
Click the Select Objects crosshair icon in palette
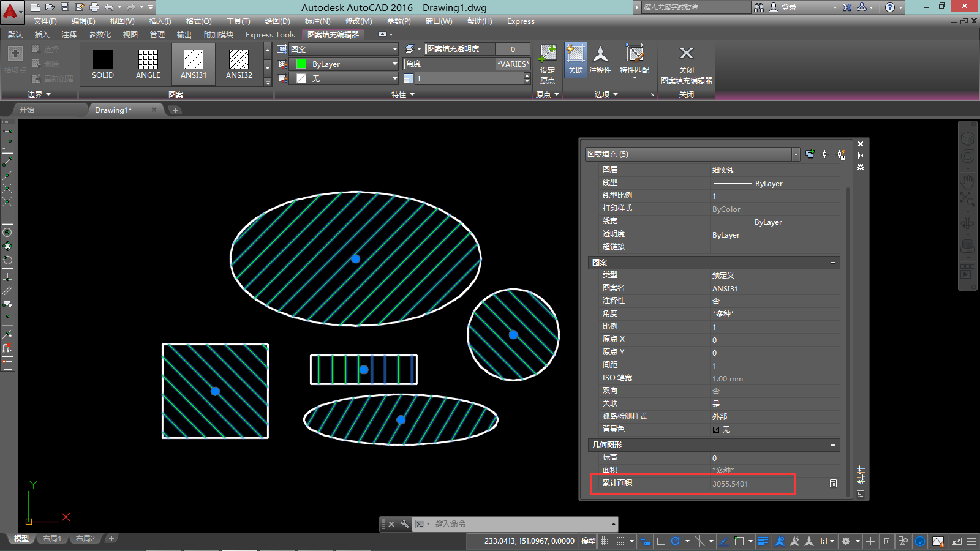click(x=825, y=154)
